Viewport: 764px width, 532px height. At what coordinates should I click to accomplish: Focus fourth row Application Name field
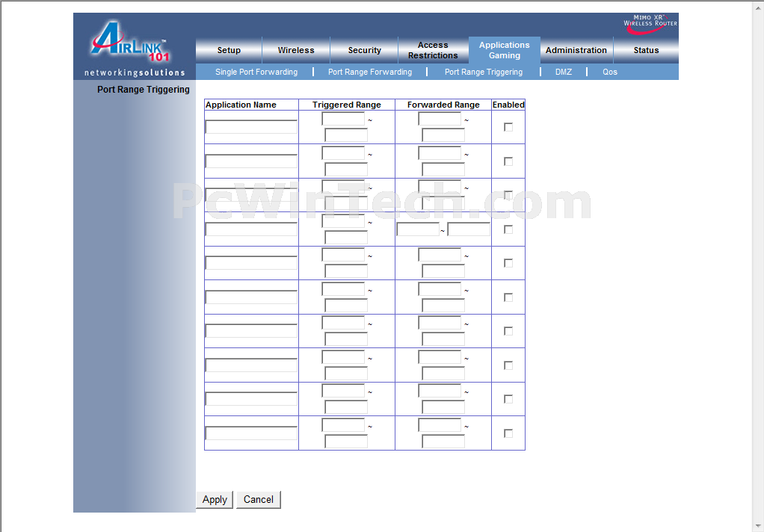click(251, 229)
